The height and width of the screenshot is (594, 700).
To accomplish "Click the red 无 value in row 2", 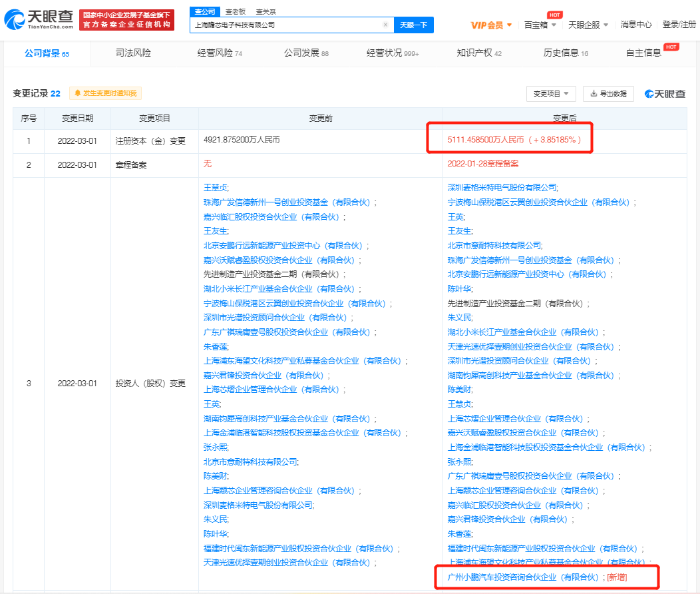I will coord(208,164).
